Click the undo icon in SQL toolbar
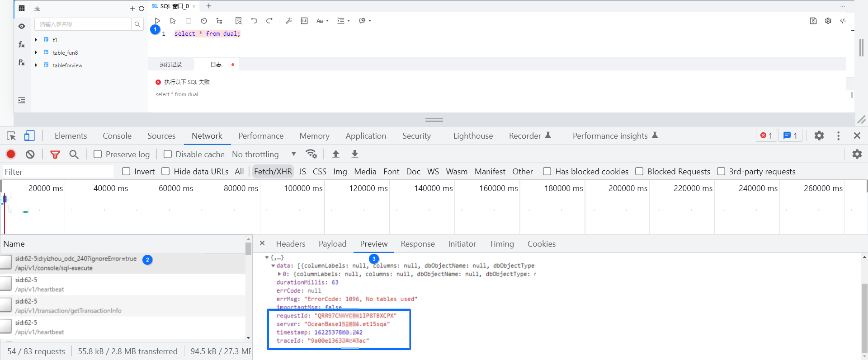The height and width of the screenshot is (360, 868). coord(254,21)
